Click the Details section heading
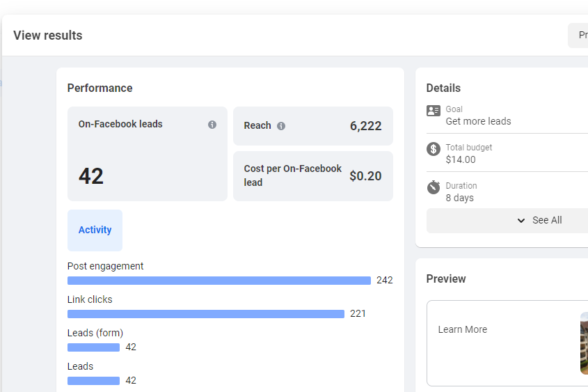 [x=443, y=88]
